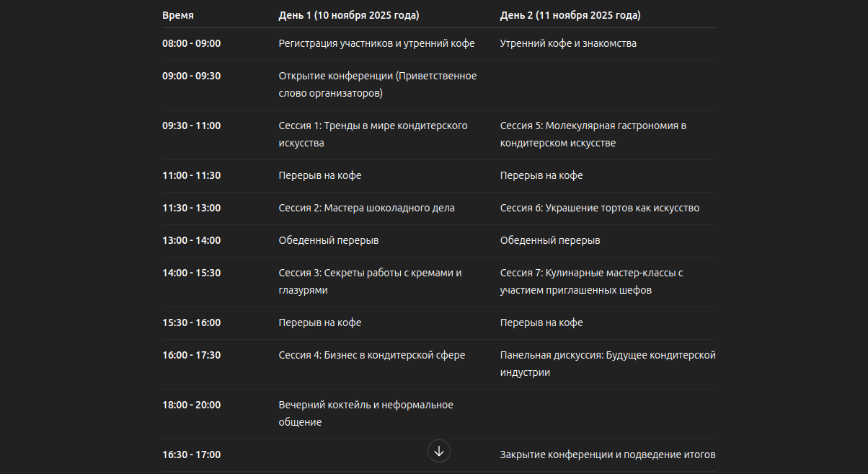Select "Сессия 4: Бизнес в кондитерской сфере"
The width and height of the screenshot is (868, 474).
pyautogui.click(x=371, y=355)
